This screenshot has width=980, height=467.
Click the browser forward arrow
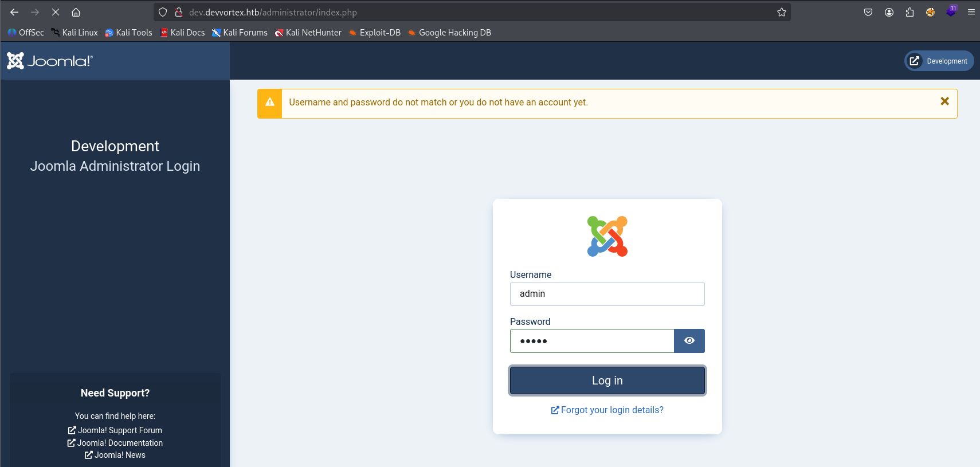point(35,12)
